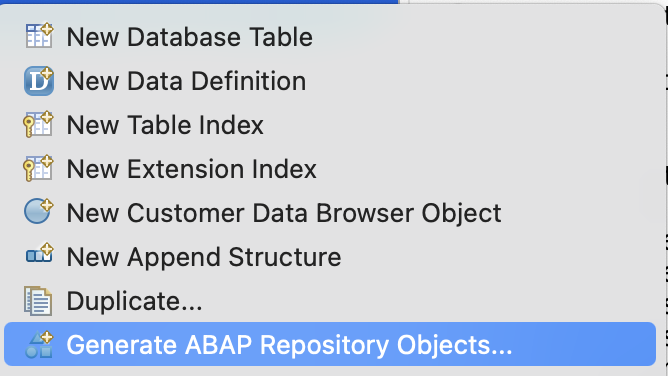The image size is (668, 376).
Task: Click the blue circle Customer Data Browser icon
Action: [x=38, y=211]
